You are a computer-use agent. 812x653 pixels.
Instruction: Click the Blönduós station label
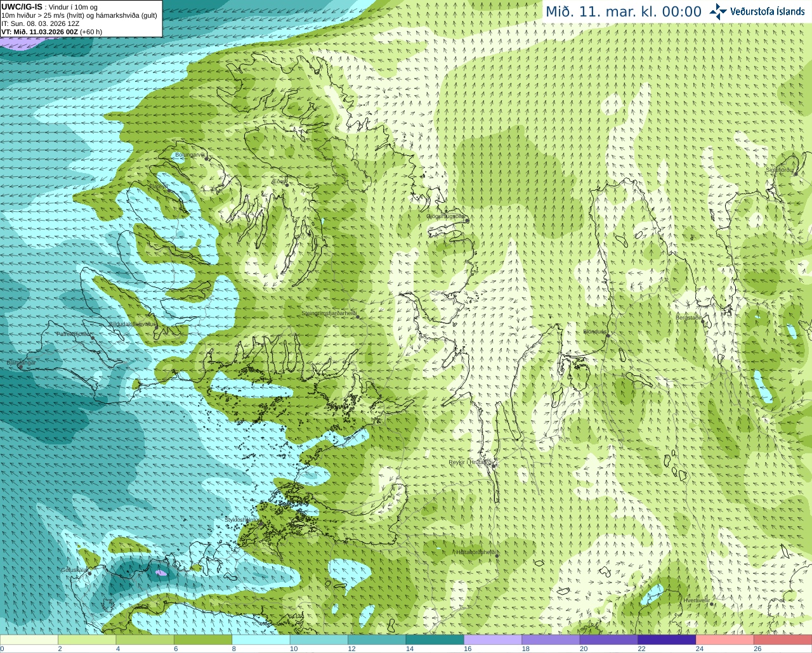point(595,332)
